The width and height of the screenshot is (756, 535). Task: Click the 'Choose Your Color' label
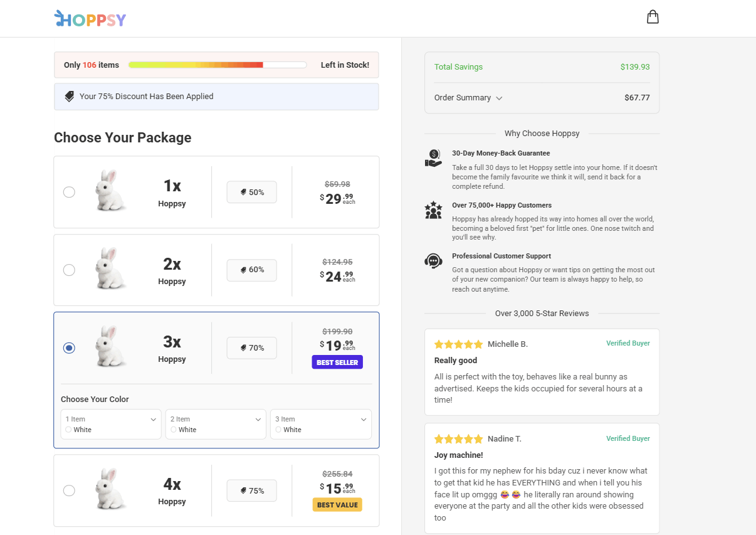point(95,399)
